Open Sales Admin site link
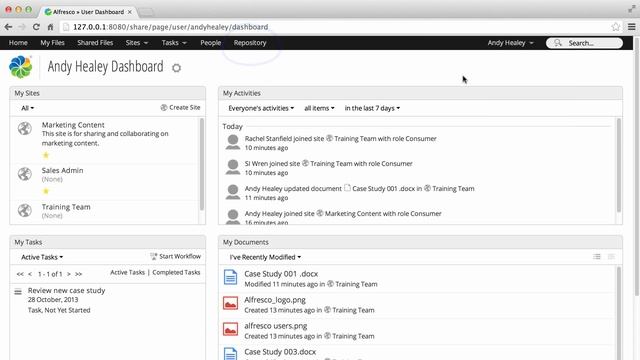The height and width of the screenshot is (360, 640). pos(62,171)
